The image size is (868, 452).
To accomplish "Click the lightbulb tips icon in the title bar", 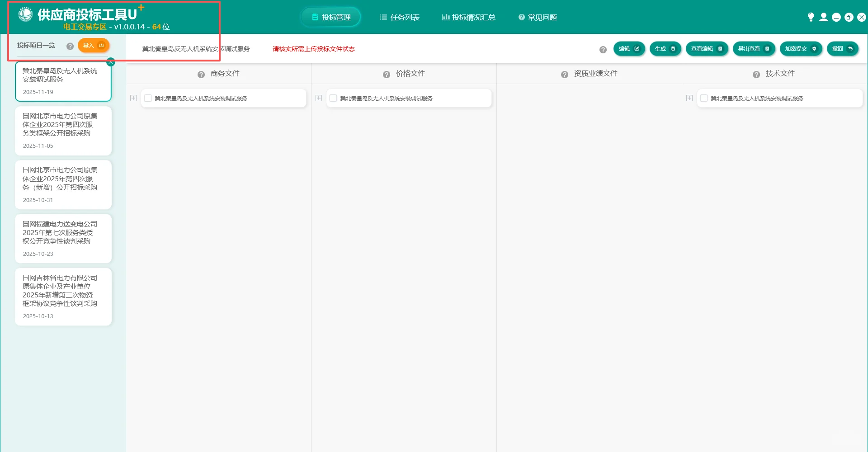I will (x=811, y=17).
